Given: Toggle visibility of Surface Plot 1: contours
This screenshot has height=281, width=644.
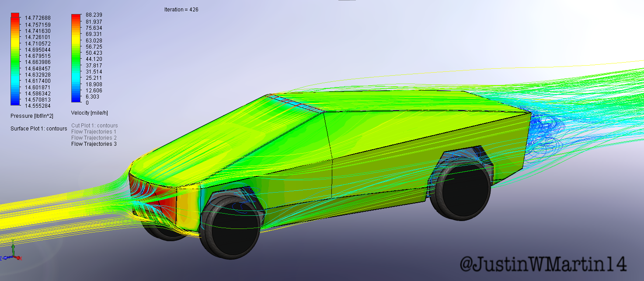Looking at the screenshot, I should click(x=39, y=129).
